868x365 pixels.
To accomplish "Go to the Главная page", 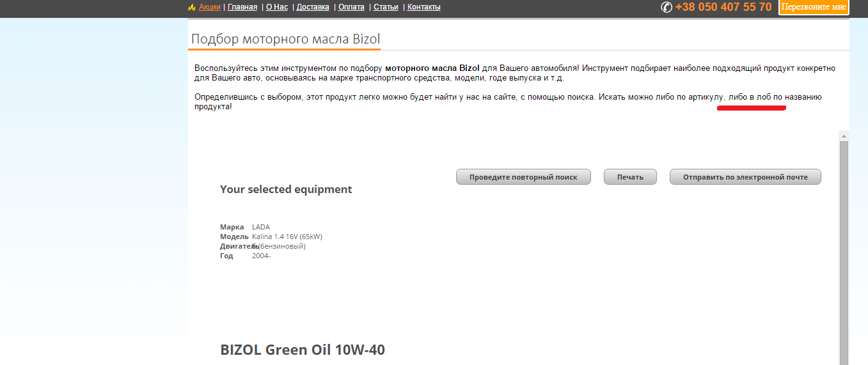I will click(242, 7).
